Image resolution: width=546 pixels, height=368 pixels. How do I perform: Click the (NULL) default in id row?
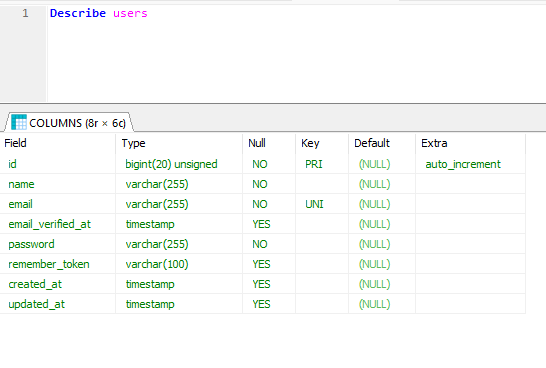382,164
